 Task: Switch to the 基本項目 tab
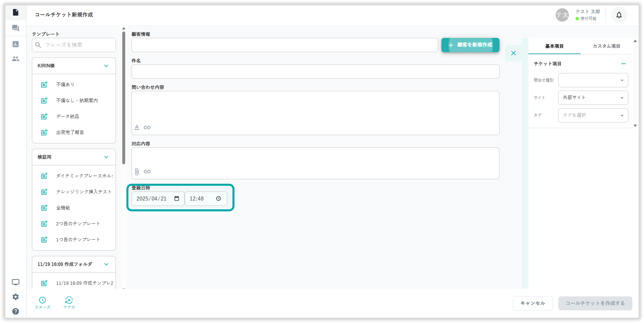[x=554, y=46]
